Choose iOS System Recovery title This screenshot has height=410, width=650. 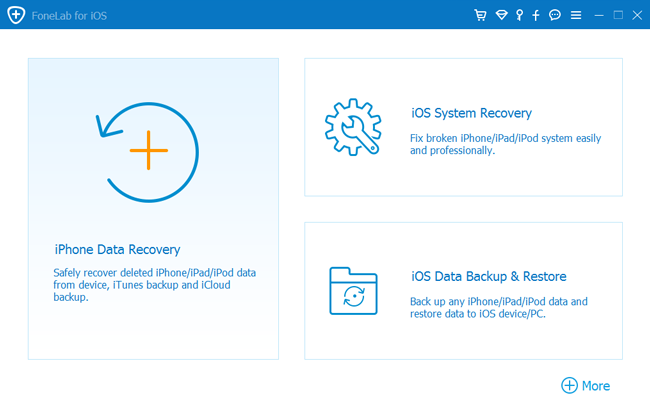(x=471, y=113)
